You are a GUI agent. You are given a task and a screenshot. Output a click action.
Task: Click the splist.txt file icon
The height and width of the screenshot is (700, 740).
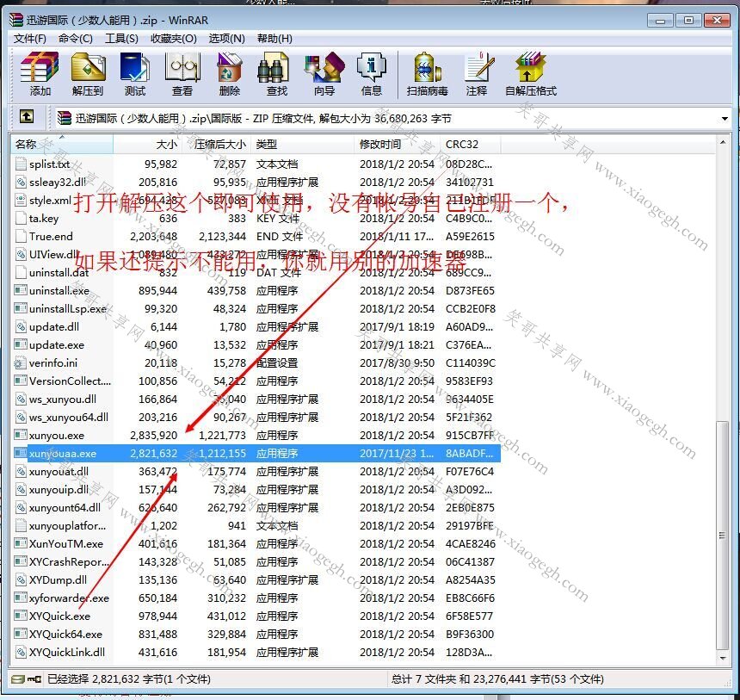tap(21, 164)
